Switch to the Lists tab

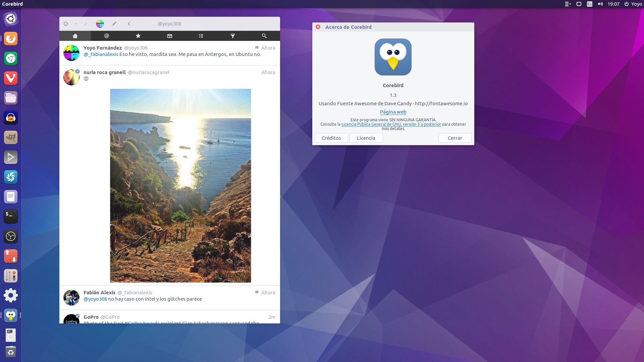(201, 36)
